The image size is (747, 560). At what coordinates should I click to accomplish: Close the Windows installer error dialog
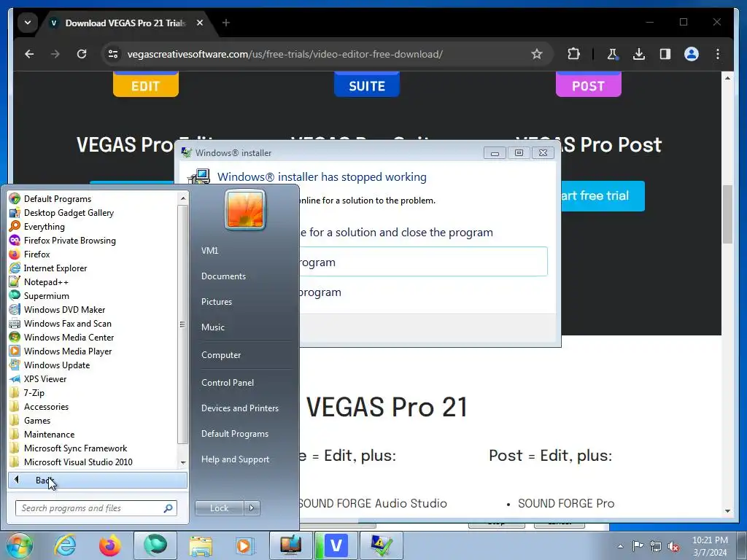click(543, 153)
